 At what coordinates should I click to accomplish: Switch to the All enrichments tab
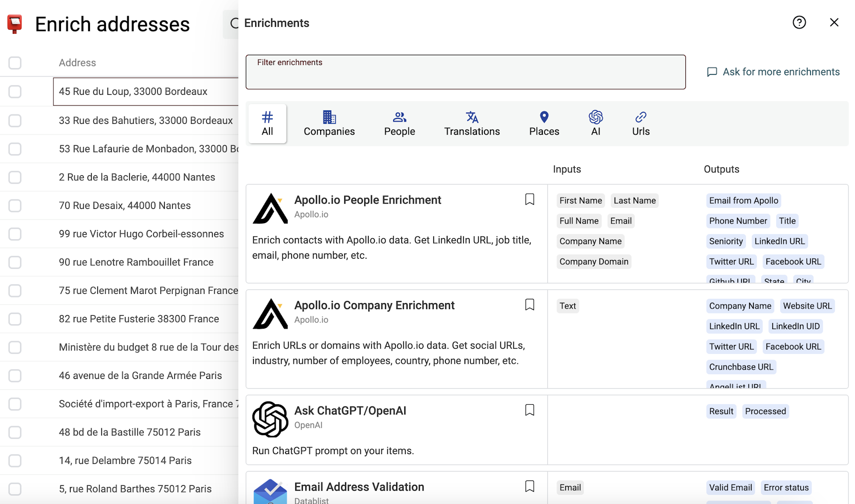coord(267,123)
